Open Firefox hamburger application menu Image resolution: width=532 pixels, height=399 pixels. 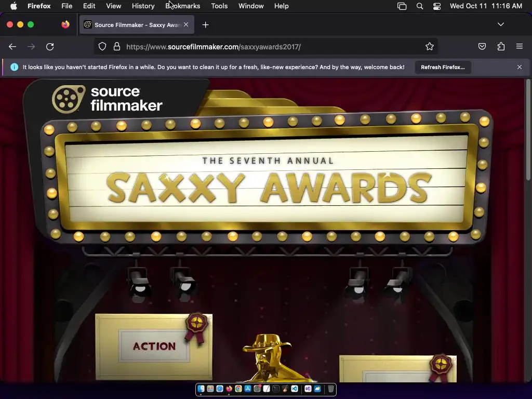pyautogui.click(x=520, y=46)
